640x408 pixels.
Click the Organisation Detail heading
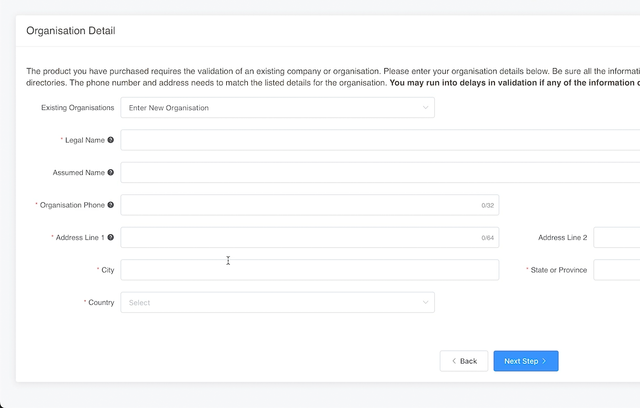click(70, 31)
